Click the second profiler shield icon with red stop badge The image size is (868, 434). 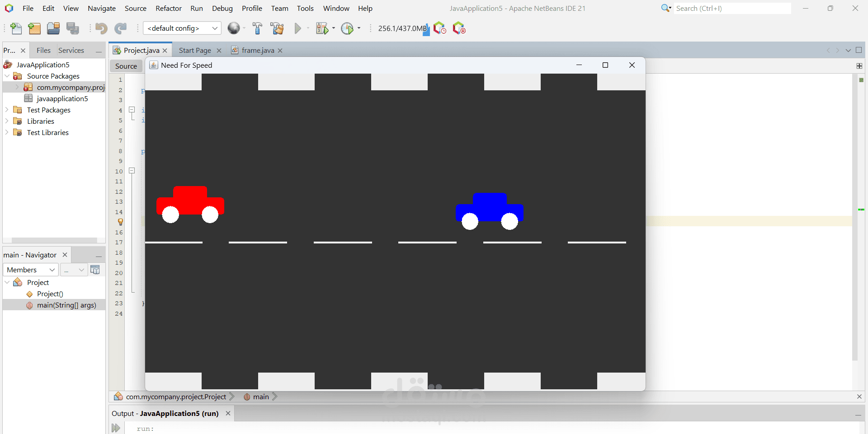pyautogui.click(x=459, y=28)
